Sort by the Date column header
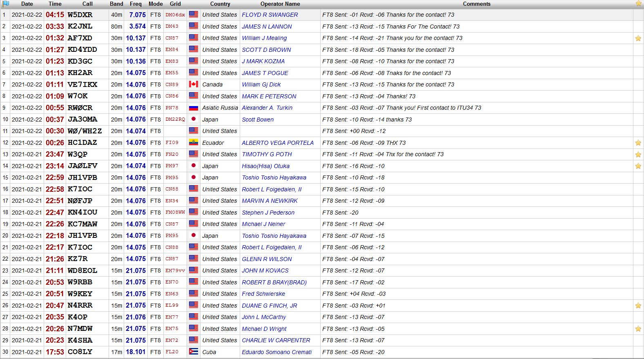Viewport: 644px width, 359px height. point(27,4)
